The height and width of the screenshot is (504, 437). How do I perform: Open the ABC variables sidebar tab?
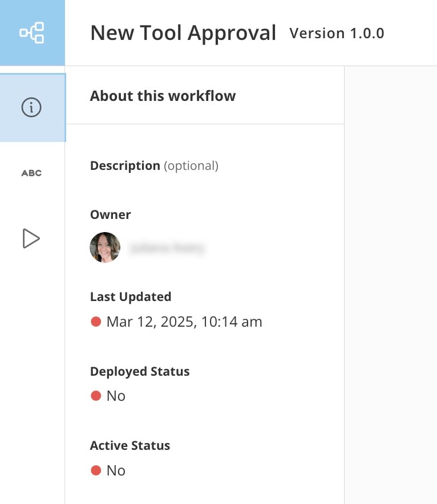coord(31,173)
